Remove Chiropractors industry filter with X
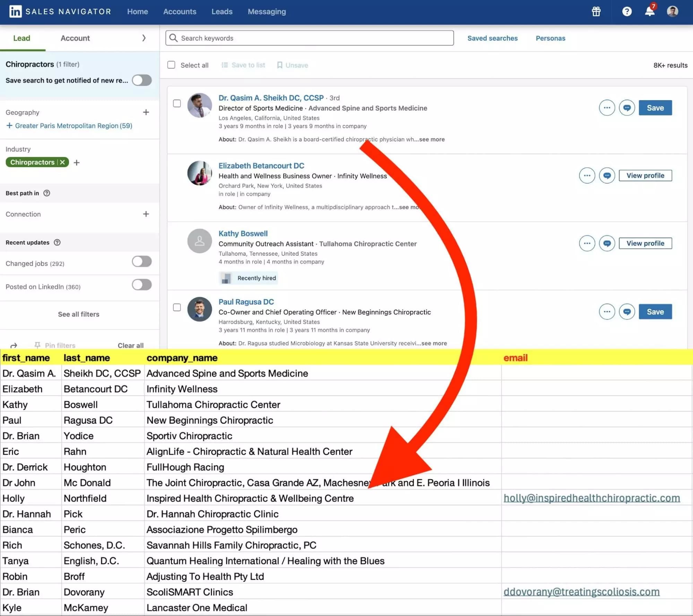This screenshot has height=616, width=693. click(x=62, y=162)
